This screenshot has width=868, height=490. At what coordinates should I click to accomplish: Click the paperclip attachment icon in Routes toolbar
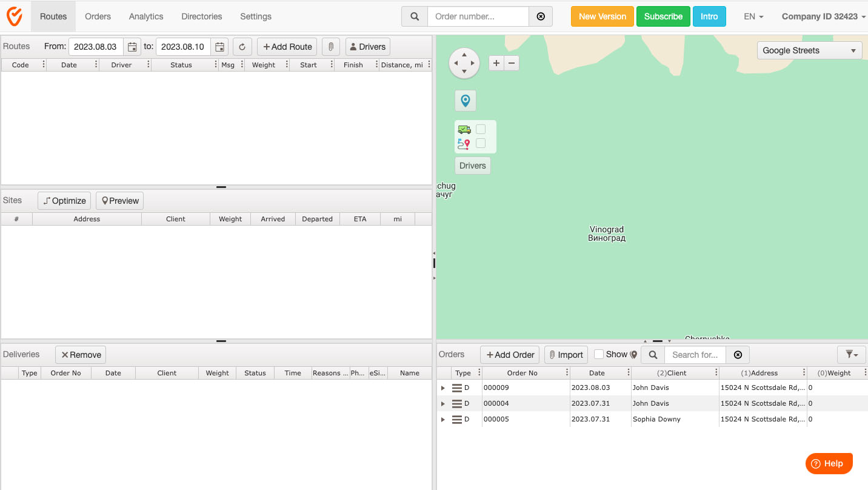point(331,47)
